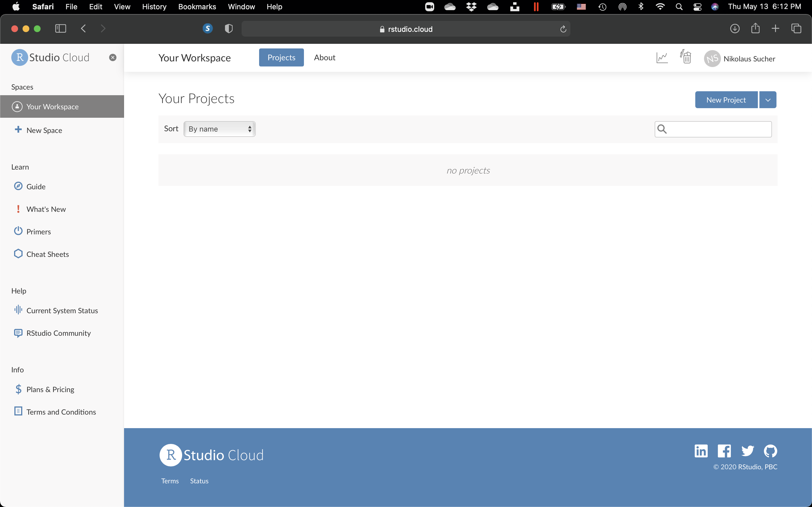
Task: Click the Current System Status icon
Action: coord(17,310)
